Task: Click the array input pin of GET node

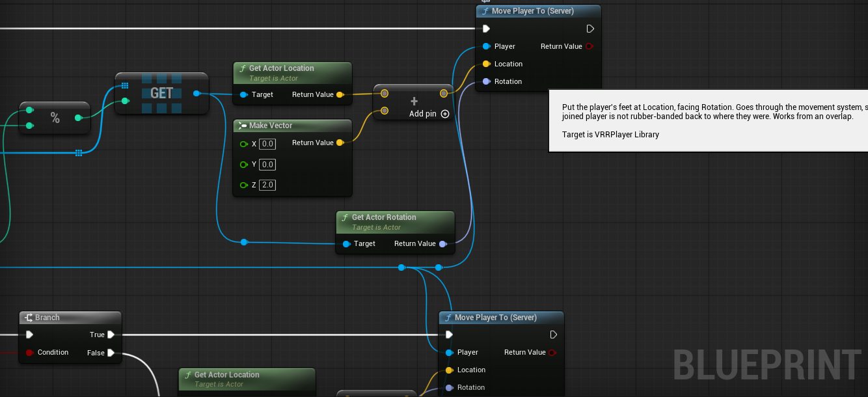Action: pyautogui.click(x=125, y=85)
